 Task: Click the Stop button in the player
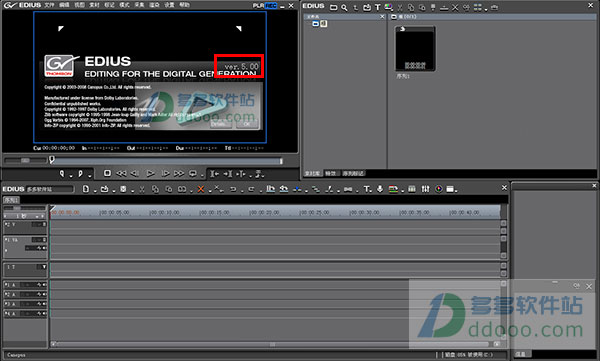click(108, 173)
